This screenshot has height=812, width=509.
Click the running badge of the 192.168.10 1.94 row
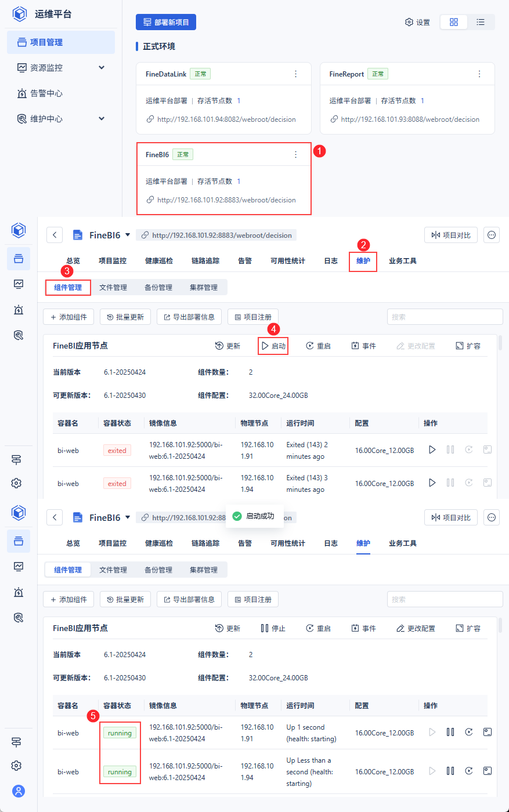120,772
